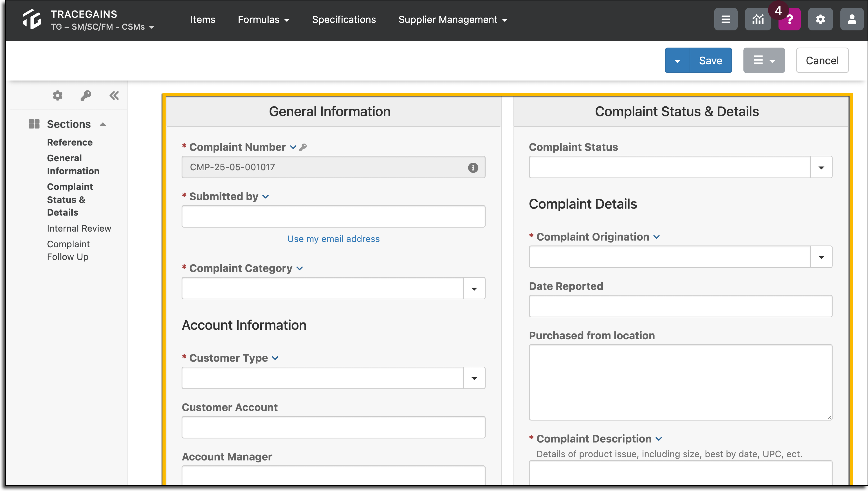Click into the Complaint Description field
The image size is (868, 491).
click(680, 473)
